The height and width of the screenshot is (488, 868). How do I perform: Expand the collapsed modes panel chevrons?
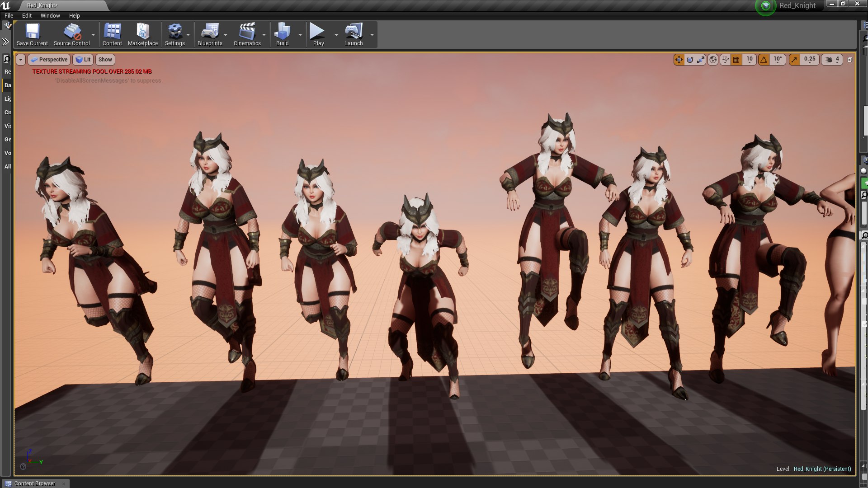pos(5,42)
